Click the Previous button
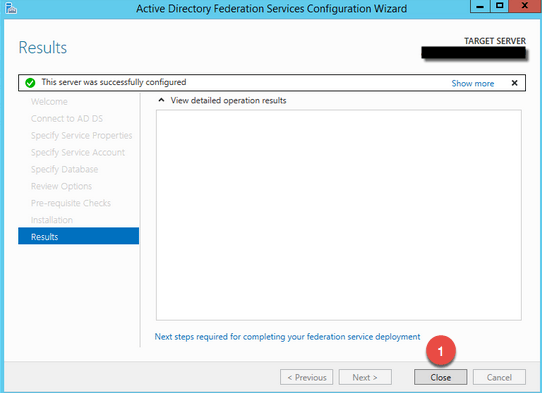Screen dimensions: 542x393 (307, 377)
